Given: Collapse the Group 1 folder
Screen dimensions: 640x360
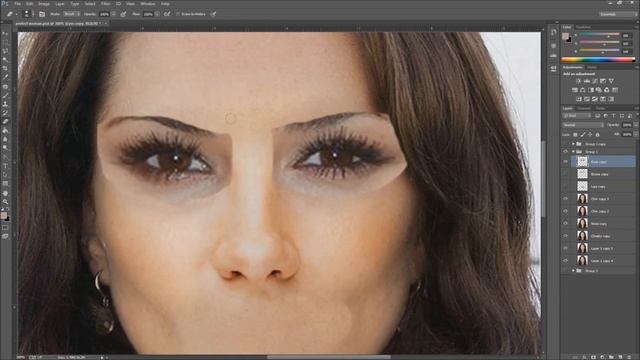Looking at the screenshot, I should click(x=573, y=151).
